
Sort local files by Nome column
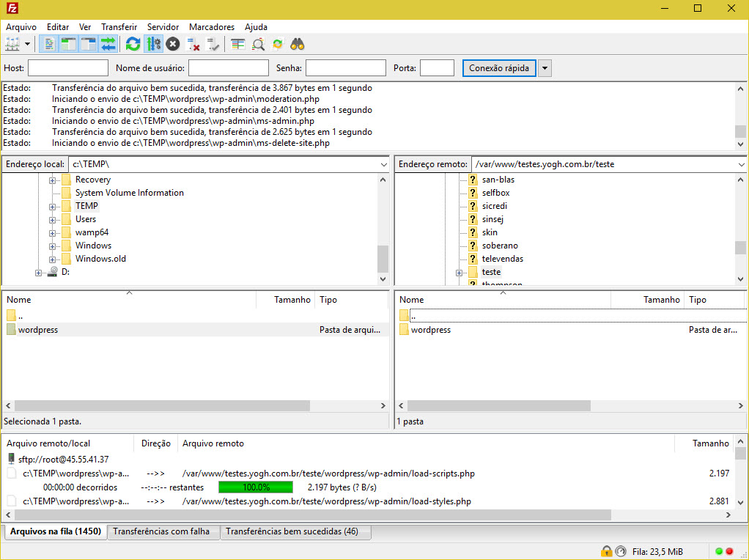pyautogui.click(x=130, y=300)
